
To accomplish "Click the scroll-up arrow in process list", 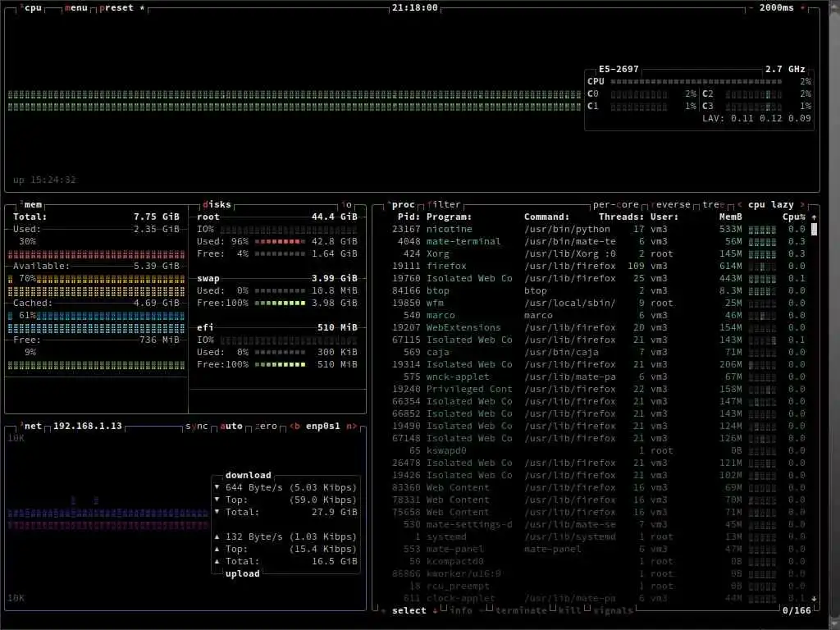I will pyautogui.click(x=814, y=217).
